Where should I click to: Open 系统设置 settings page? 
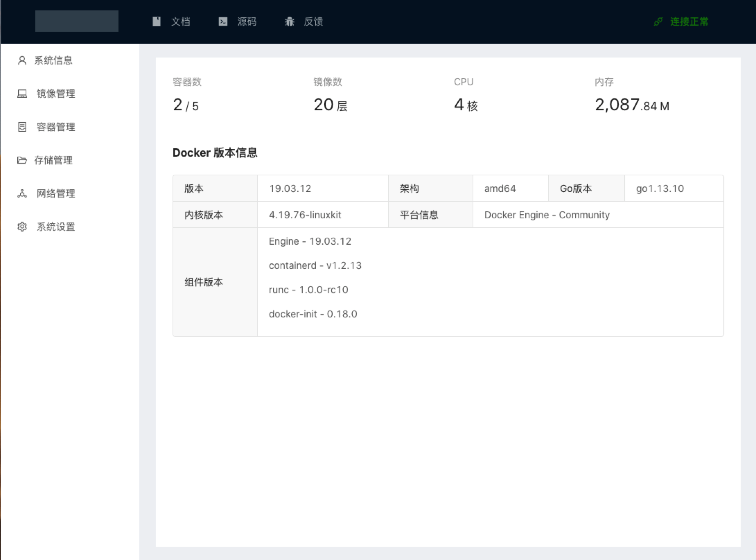[56, 227]
